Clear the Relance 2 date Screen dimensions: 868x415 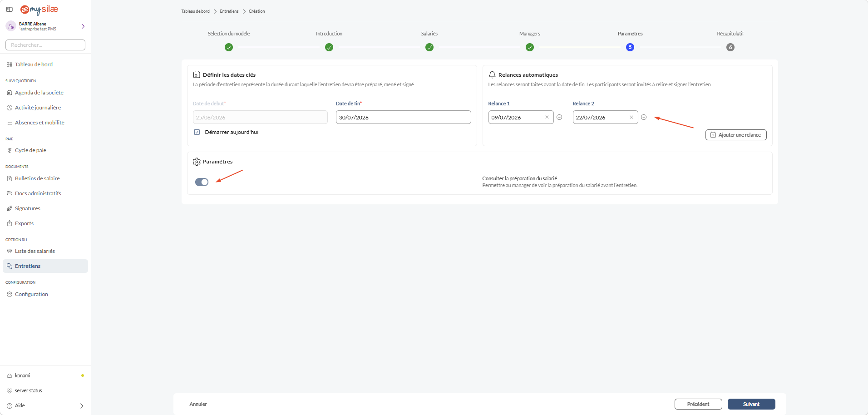point(631,117)
